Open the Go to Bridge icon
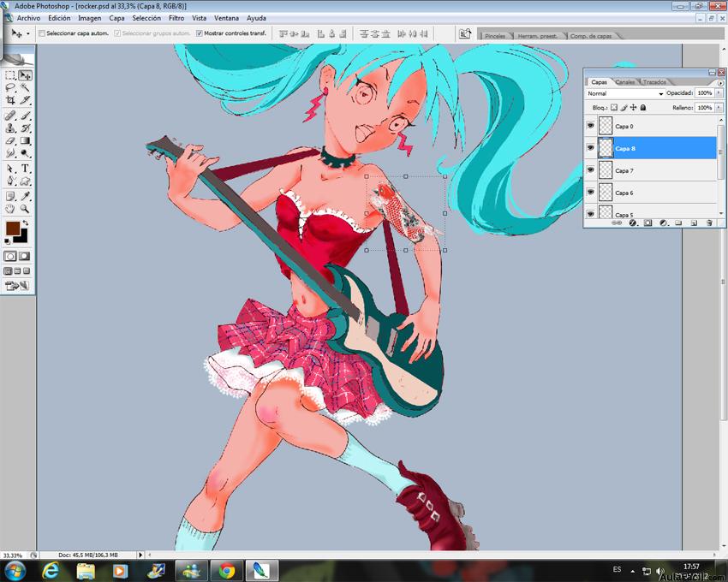The width and height of the screenshot is (728, 582). (465, 33)
